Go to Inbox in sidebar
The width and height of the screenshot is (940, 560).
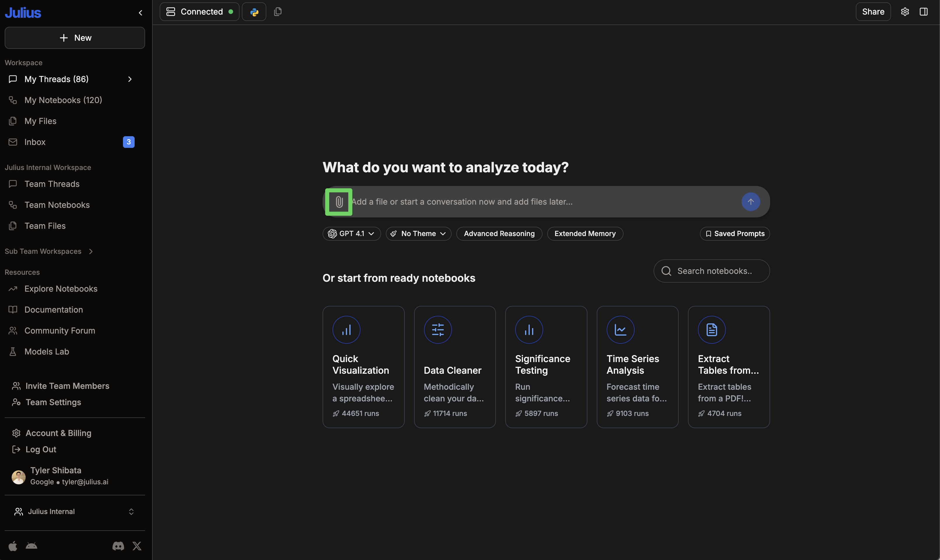pyautogui.click(x=35, y=142)
